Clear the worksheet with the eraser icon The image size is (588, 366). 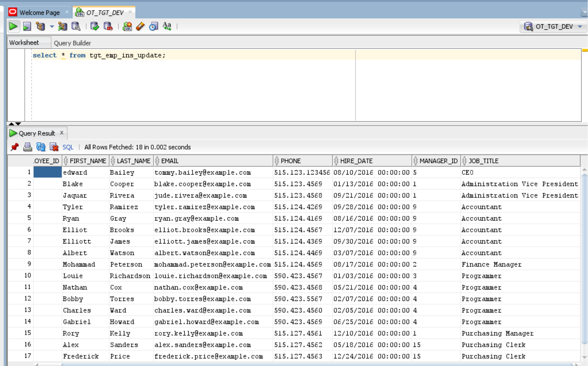(x=140, y=26)
